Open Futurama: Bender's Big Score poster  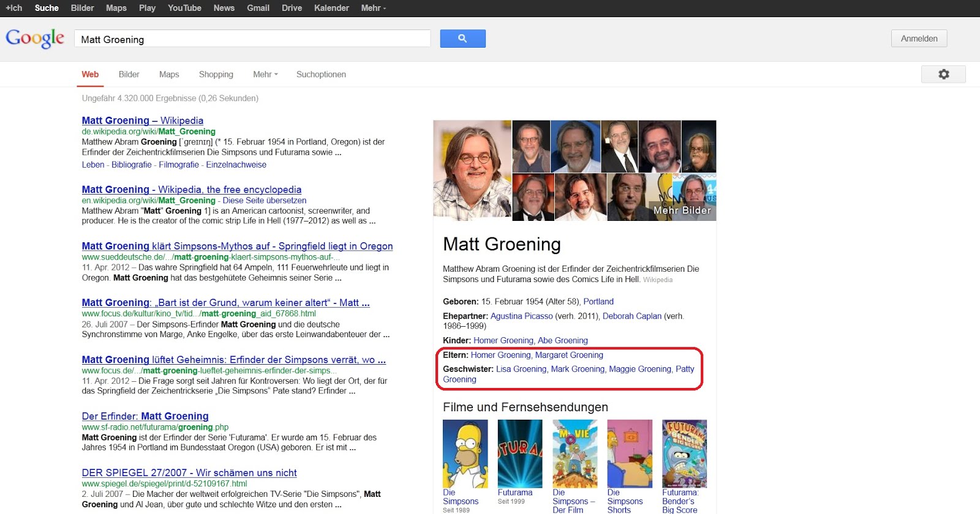684,453
